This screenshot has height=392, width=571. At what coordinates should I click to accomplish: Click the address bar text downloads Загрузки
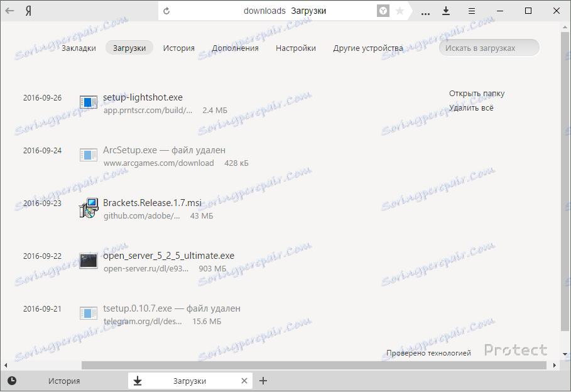285,11
